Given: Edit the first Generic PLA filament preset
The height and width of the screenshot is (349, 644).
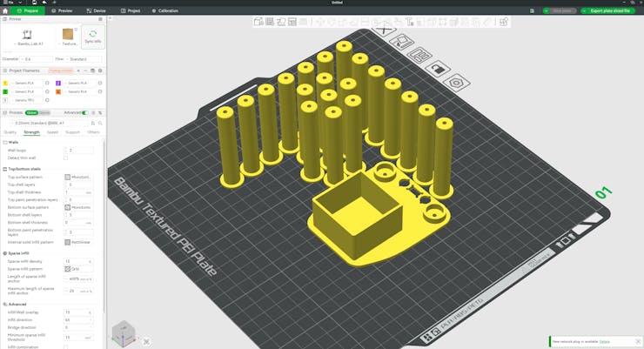Looking at the screenshot, I should tap(47, 84).
